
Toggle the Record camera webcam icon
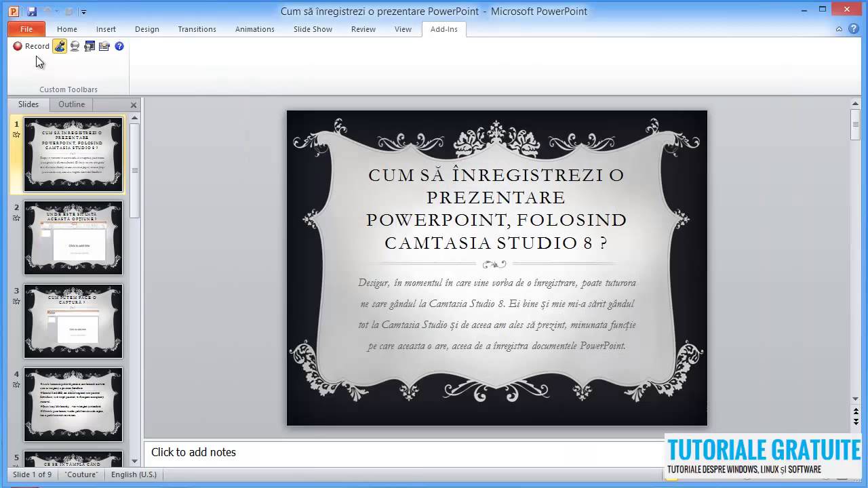(75, 46)
